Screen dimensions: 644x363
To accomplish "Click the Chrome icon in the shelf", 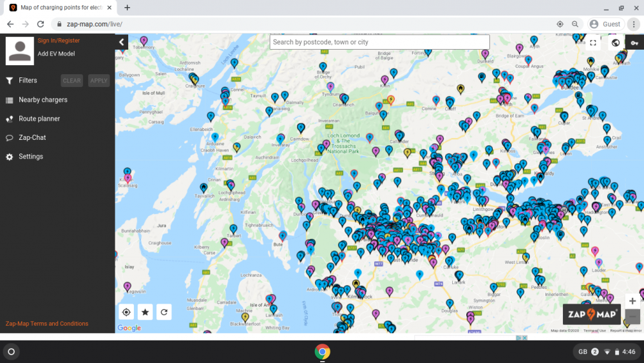I will (323, 352).
